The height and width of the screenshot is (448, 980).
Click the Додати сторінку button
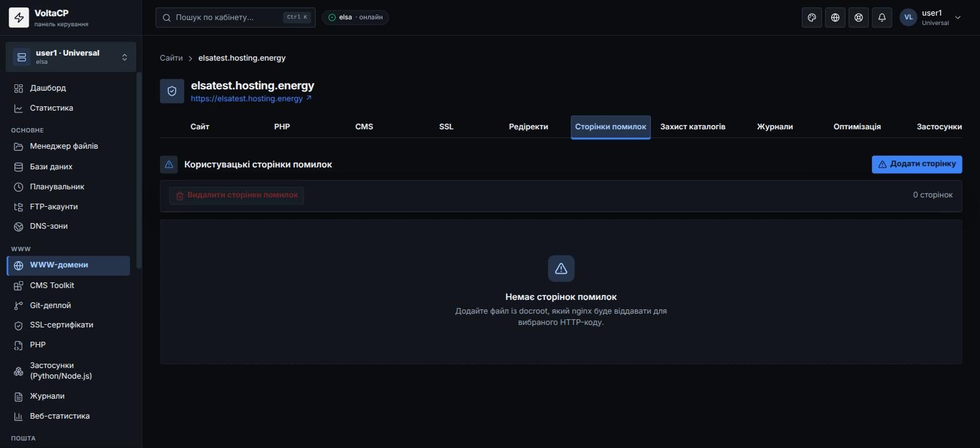[x=917, y=164]
